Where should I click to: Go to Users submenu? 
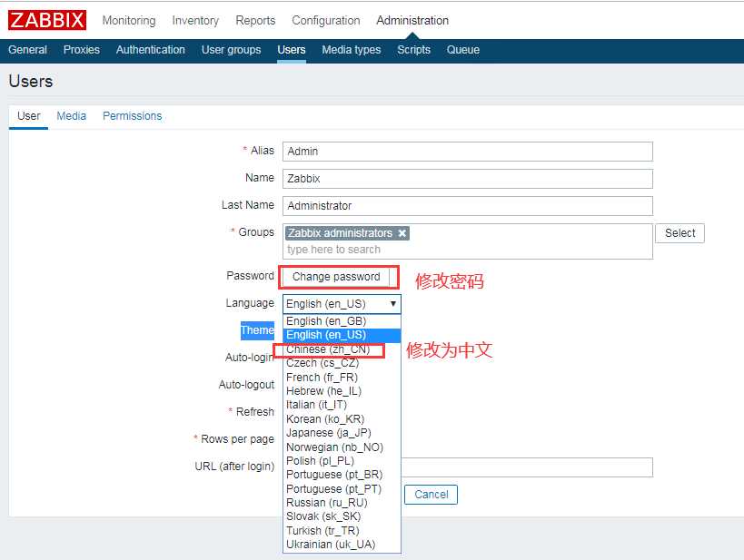point(292,50)
